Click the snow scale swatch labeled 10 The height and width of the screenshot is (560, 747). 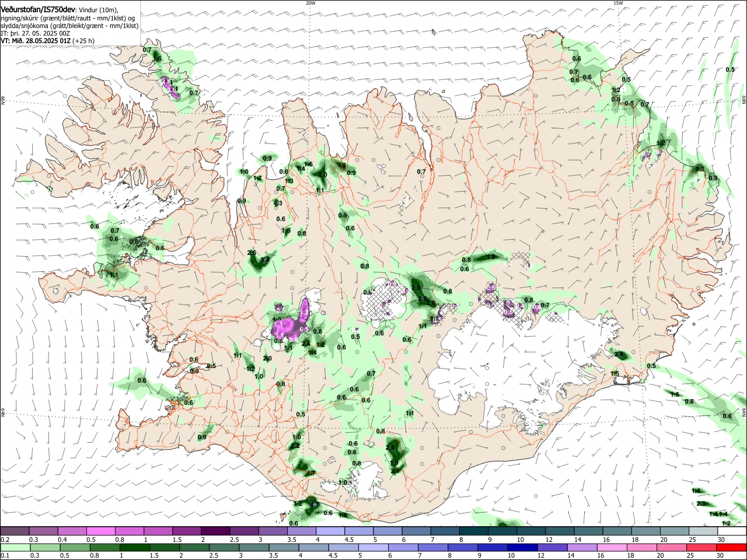pos(531,531)
